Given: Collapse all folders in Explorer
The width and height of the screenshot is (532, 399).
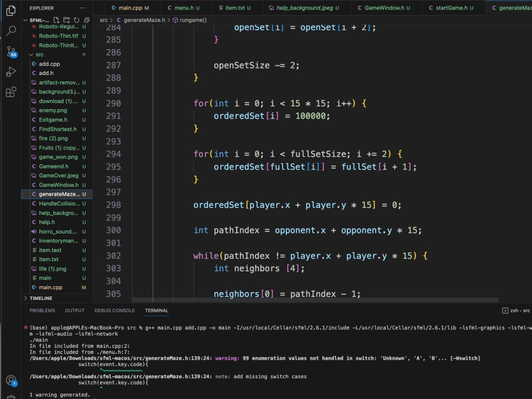Looking at the screenshot, I should pos(87,20).
